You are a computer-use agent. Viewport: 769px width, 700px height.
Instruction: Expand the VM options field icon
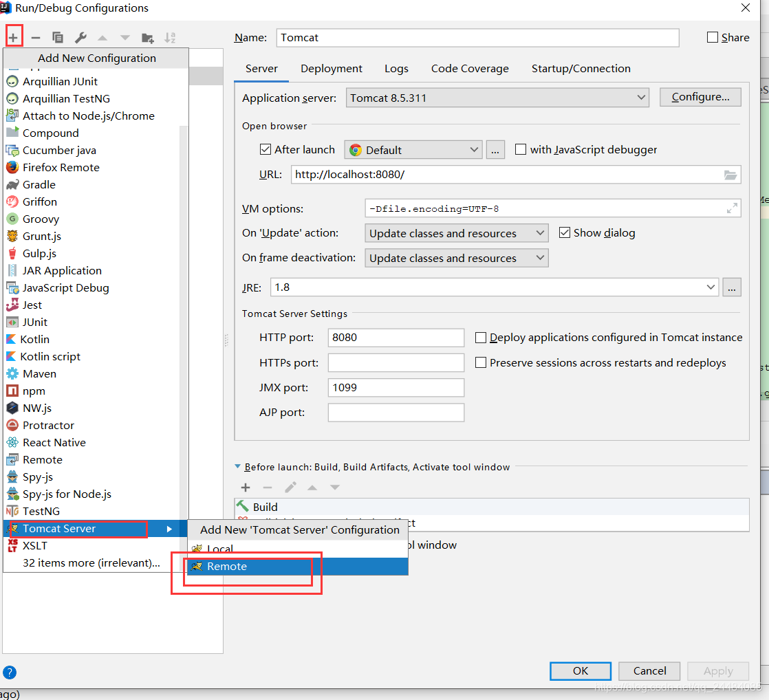[732, 208]
